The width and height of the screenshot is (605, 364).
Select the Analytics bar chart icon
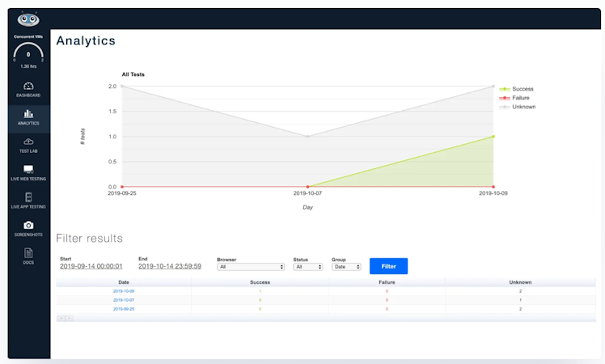tap(28, 113)
